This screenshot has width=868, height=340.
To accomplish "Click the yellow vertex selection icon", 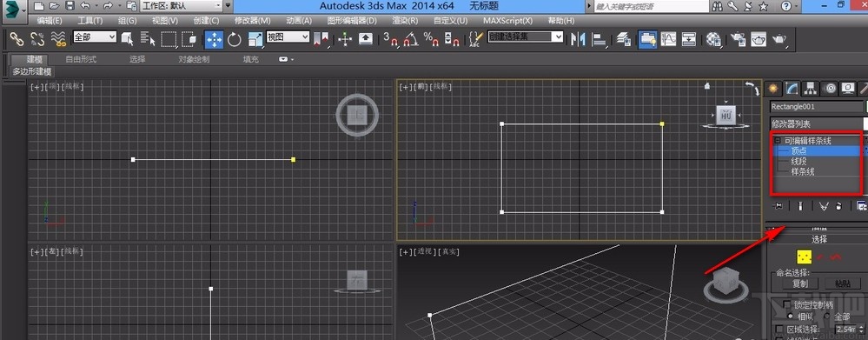I will pyautogui.click(x=804, y=257).
